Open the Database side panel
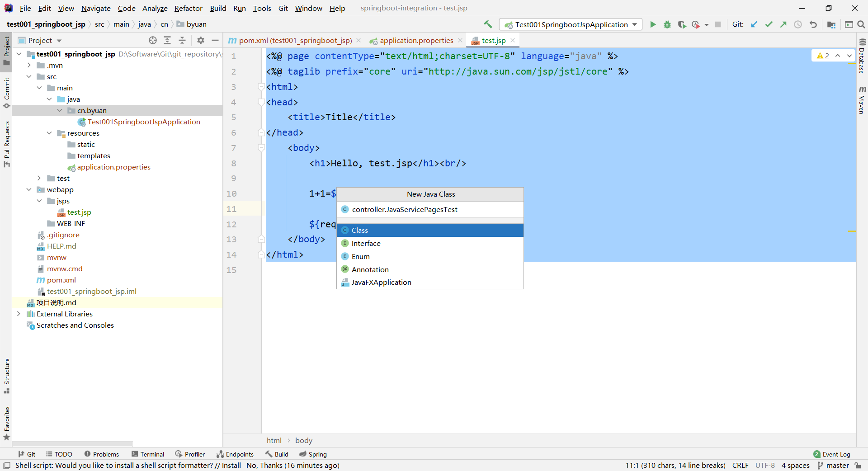Screen dimensions: 868x471 (x=862, y=56)
